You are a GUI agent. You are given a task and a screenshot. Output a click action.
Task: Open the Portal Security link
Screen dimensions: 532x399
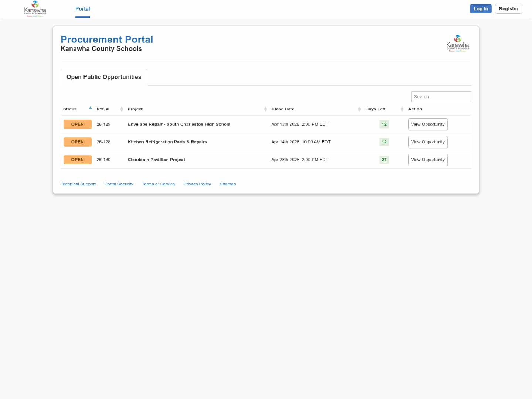tap(119, 184)
